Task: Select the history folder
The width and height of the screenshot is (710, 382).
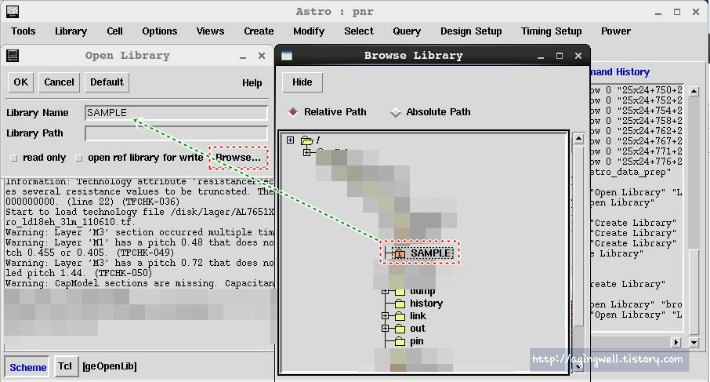Action: click(426, 303)
